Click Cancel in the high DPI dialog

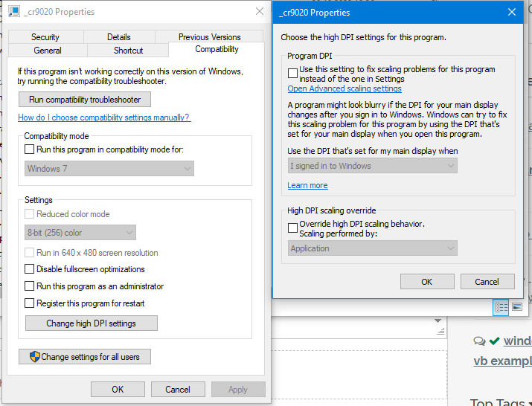pos(487,282)
